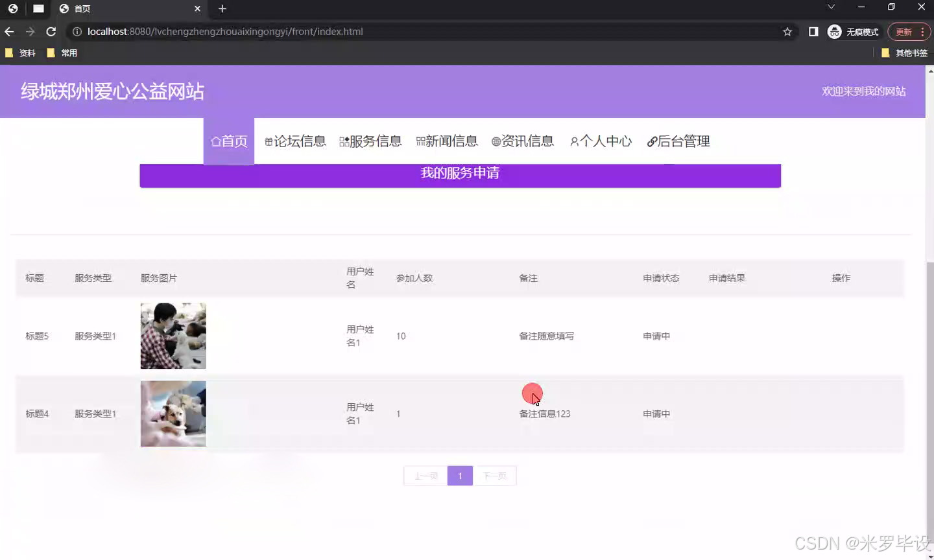
Task: Click the 欢迎来到我的网站 link
Action: pyautogui.click(x=865, y=91)
